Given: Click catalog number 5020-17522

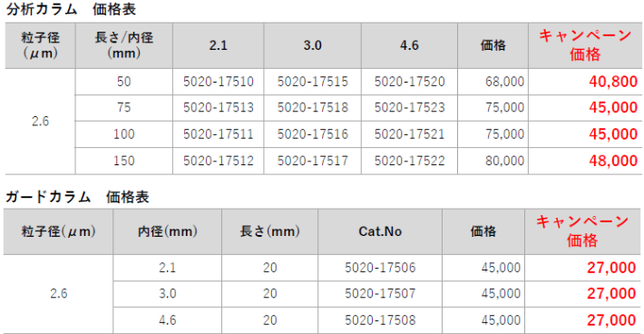Looking at the screenshot, I should 409,161.
